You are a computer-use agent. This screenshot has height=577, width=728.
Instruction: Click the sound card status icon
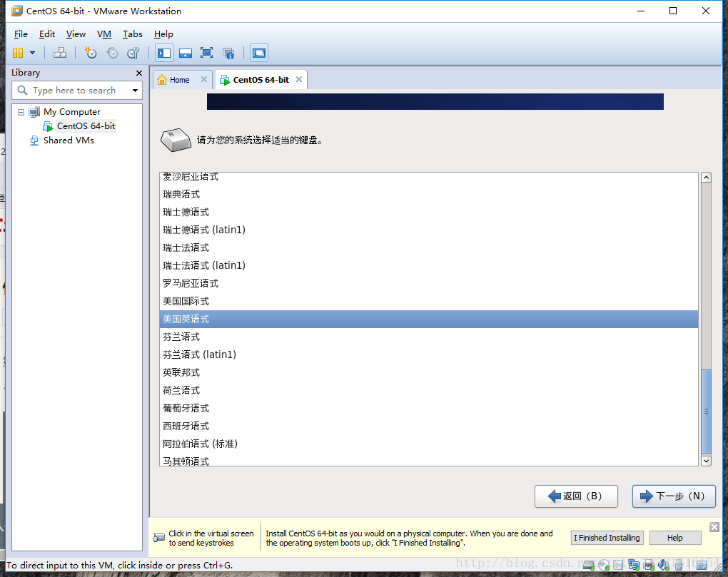tap(664, 564)
